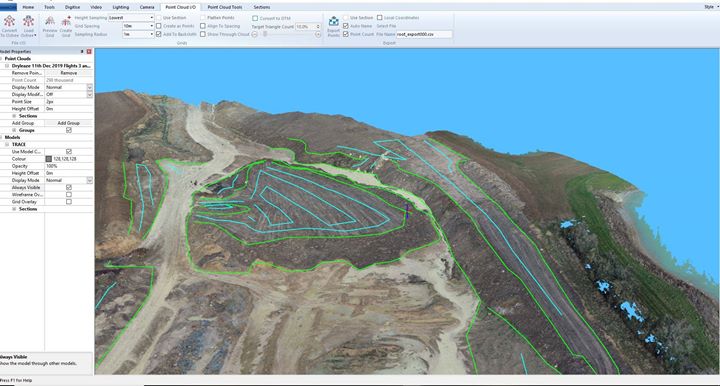Click the Convert To Octree icon

click(9, 22)
